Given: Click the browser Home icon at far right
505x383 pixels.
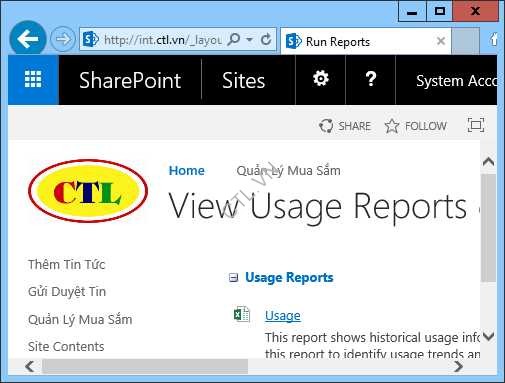Looking at the screenshot, I should pos(493,39).
